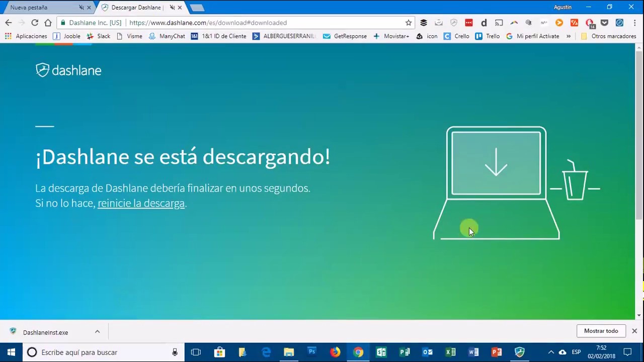Click the Google Cast extension icon
Viewport: 644px width, 362px height.
(499, 23)
